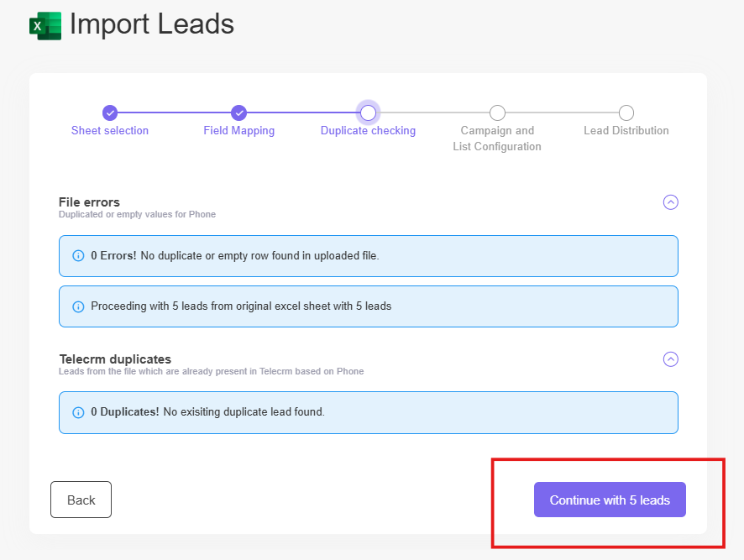This screenshot has height=560, width=744.
Task: Click the progress connector line between completed steps
Action: pyautogui.click(x=175, y=113)
